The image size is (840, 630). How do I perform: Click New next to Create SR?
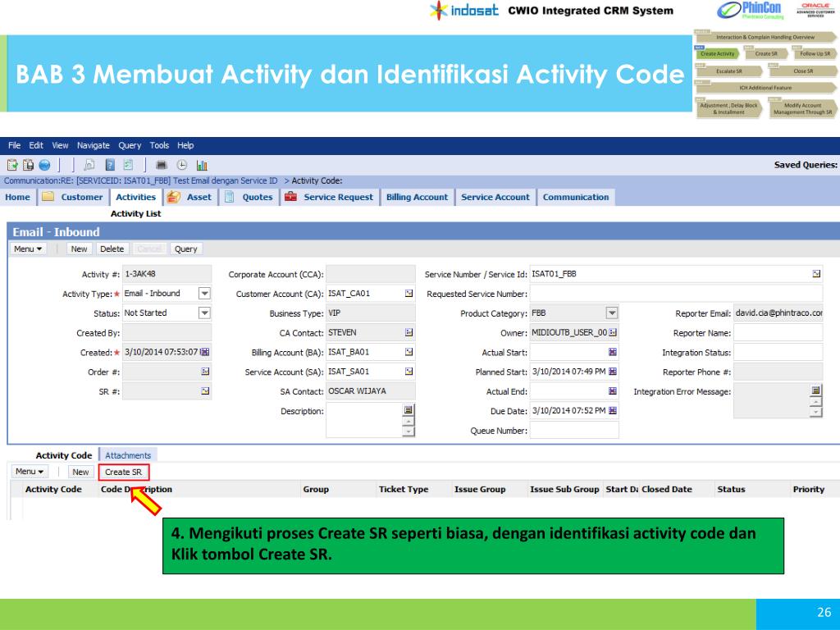tap(81, 472)
